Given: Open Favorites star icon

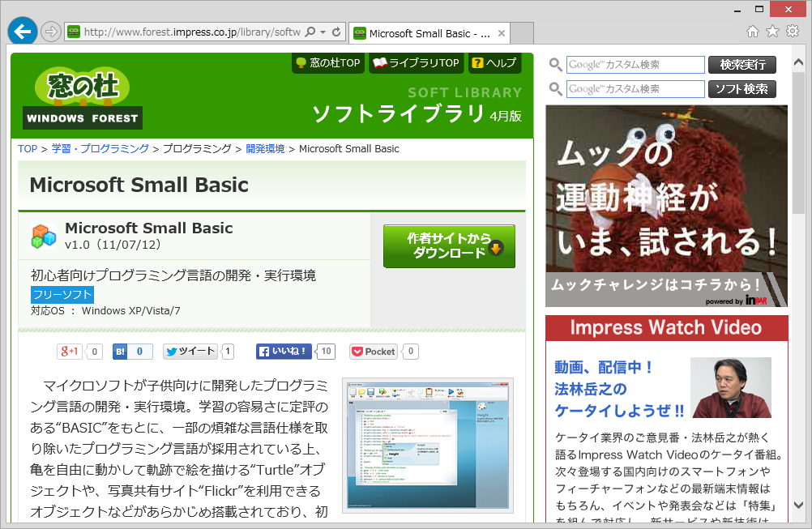Looking at the screenshot, I should (772, 32).
